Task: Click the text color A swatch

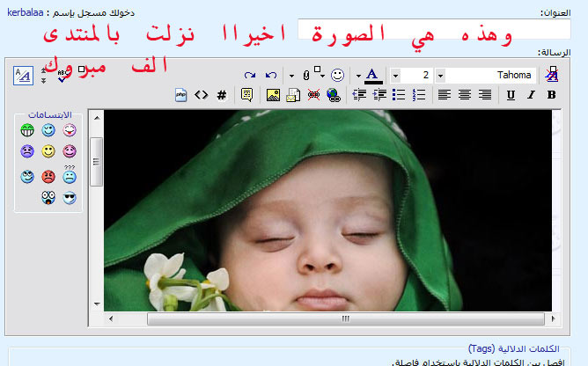Action: coord(372,76)
